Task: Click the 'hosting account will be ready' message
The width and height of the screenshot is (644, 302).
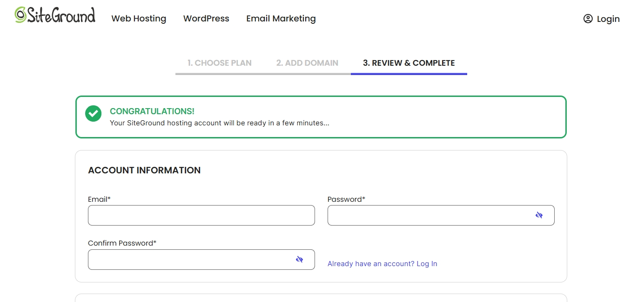Action: tap(220, 124)
